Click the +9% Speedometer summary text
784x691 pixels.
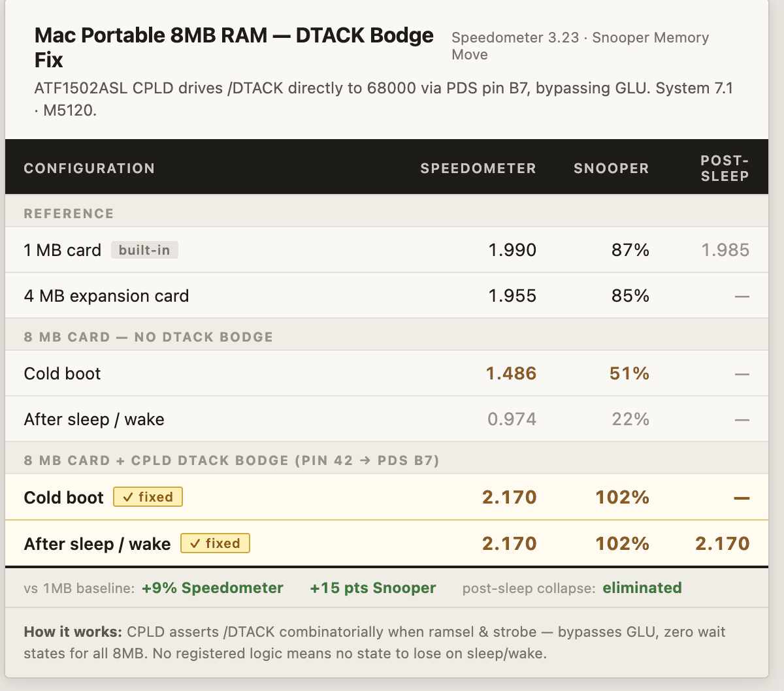coord(212,588)
